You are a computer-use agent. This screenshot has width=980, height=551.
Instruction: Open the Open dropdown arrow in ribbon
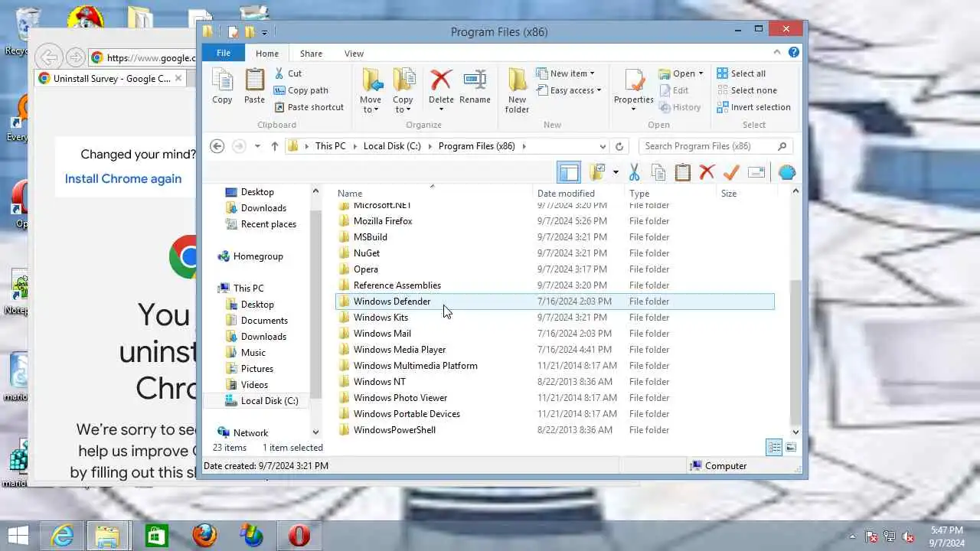coord(700,73)
